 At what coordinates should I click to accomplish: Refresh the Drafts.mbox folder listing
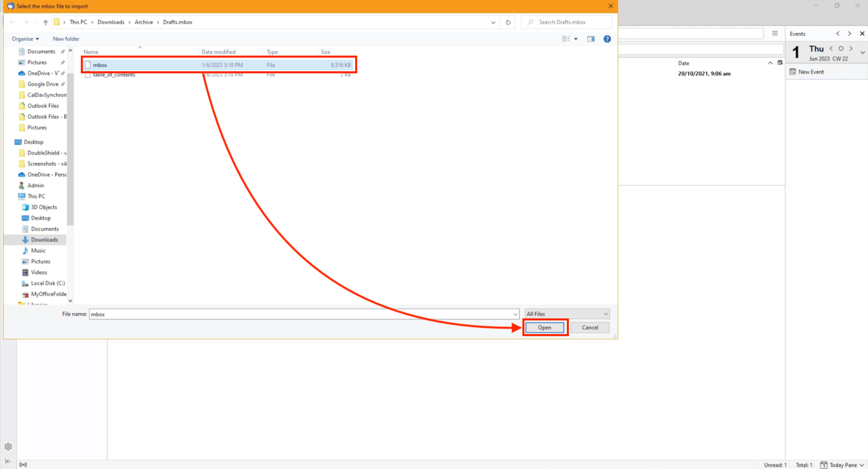click(508, 22)
